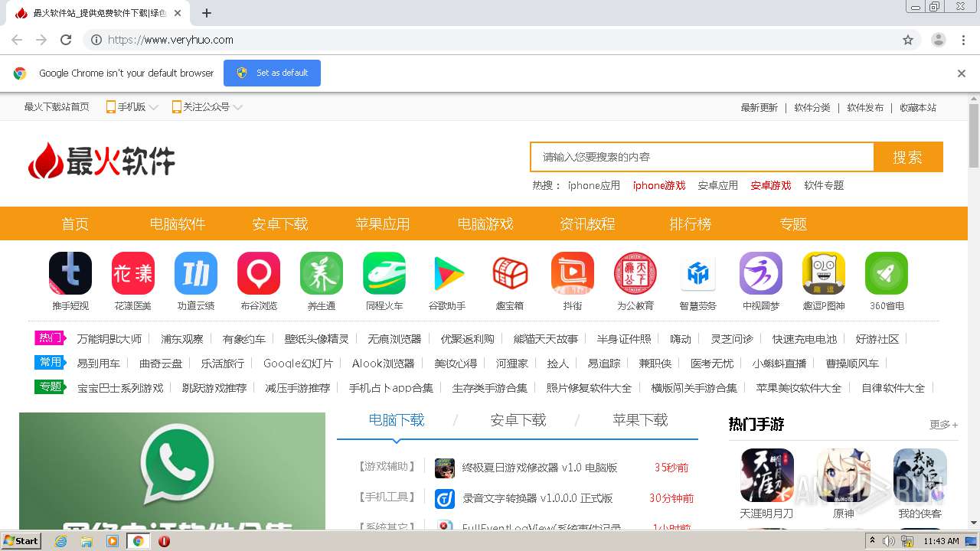Open the 最新更新 link
This screenshot has width=980, height=551.
click(759, 108)
